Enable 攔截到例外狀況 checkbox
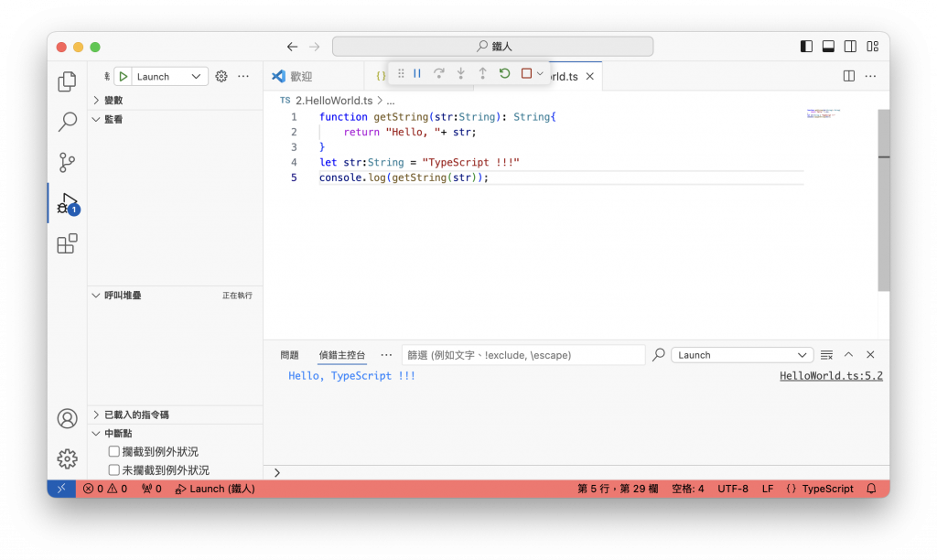This screenshot has width=937, height=560. [114, 451]
